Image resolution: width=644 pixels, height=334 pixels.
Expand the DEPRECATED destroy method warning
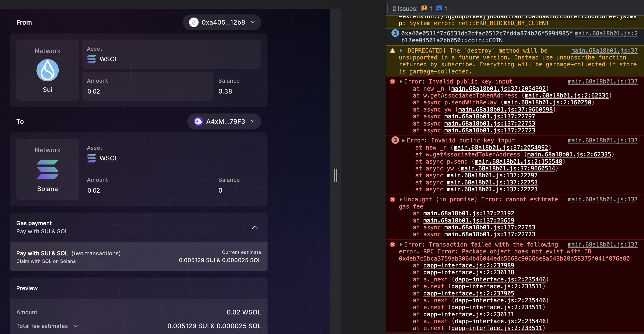[x=401, y=51]
